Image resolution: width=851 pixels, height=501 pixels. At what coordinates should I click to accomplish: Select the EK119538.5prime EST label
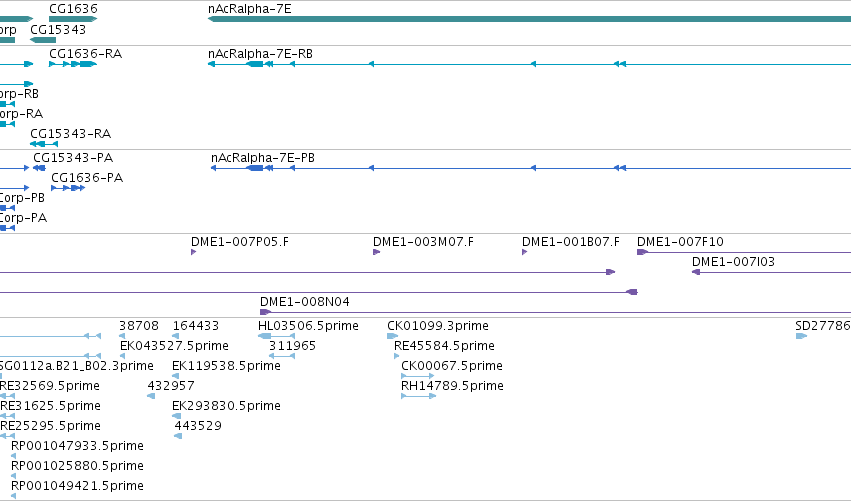coord(226,366)
